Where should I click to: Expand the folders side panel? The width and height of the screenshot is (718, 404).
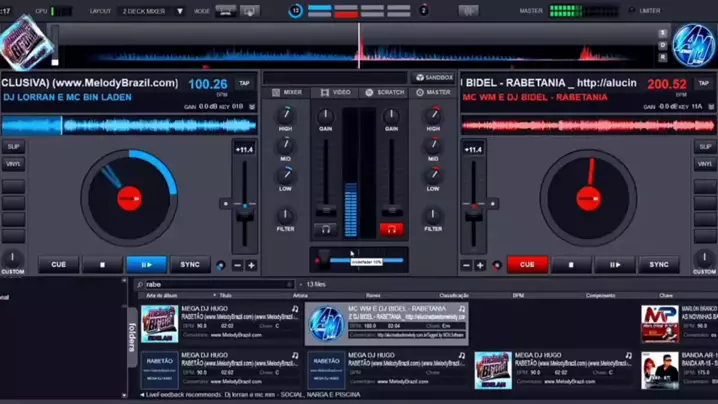[x=131, y=330]
